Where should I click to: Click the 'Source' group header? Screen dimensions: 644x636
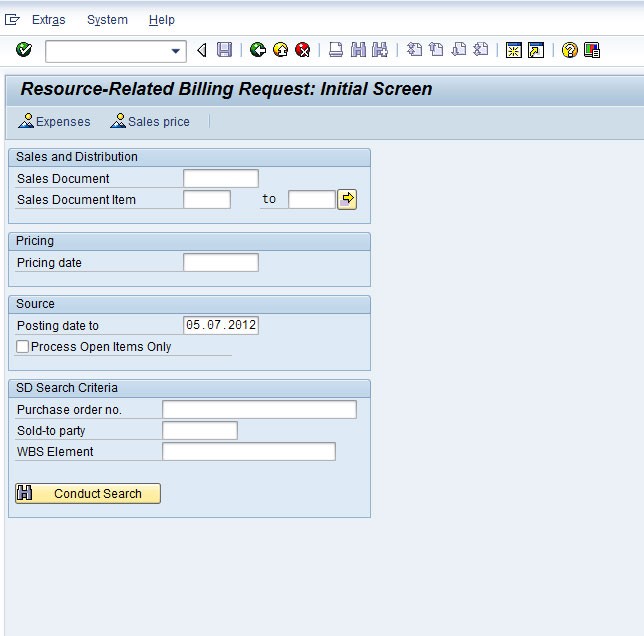click(35, 304)
